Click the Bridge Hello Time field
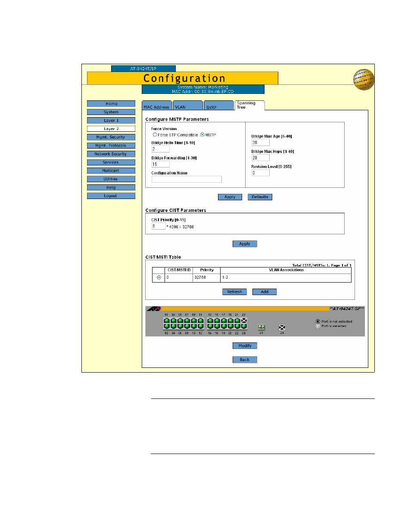 tap(160, 149)
